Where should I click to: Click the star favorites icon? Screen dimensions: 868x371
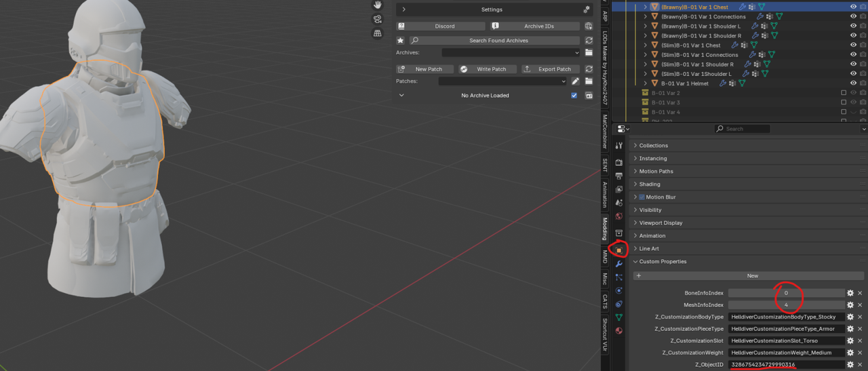point(400,41)
